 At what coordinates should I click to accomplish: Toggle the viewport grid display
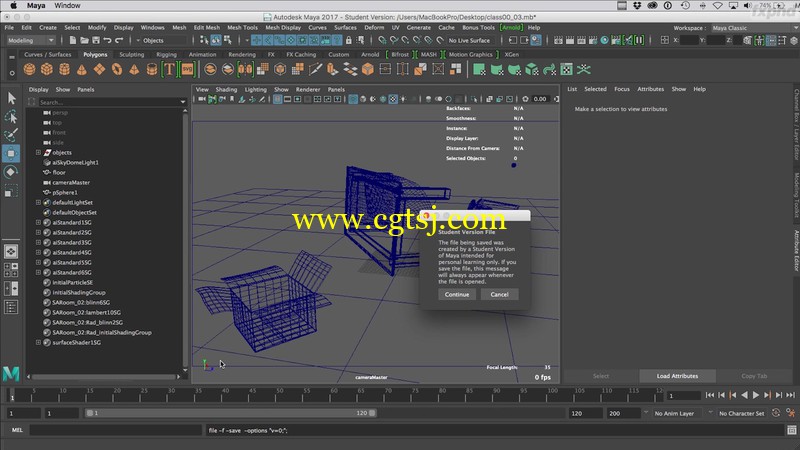click(x=278, y=99)
